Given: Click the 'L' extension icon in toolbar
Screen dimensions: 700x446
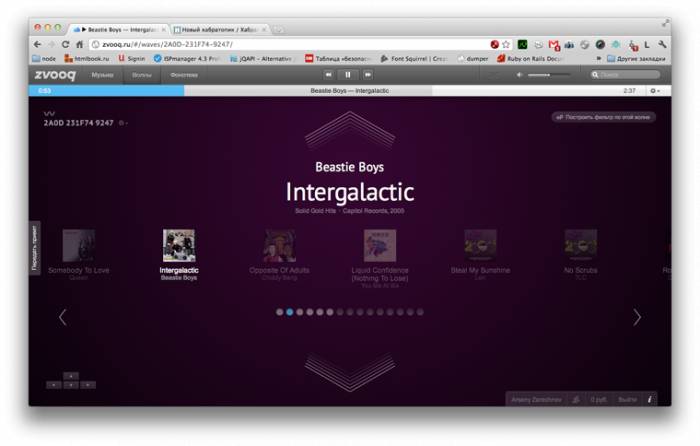Looking at the screenshot, I should [646, 45].
